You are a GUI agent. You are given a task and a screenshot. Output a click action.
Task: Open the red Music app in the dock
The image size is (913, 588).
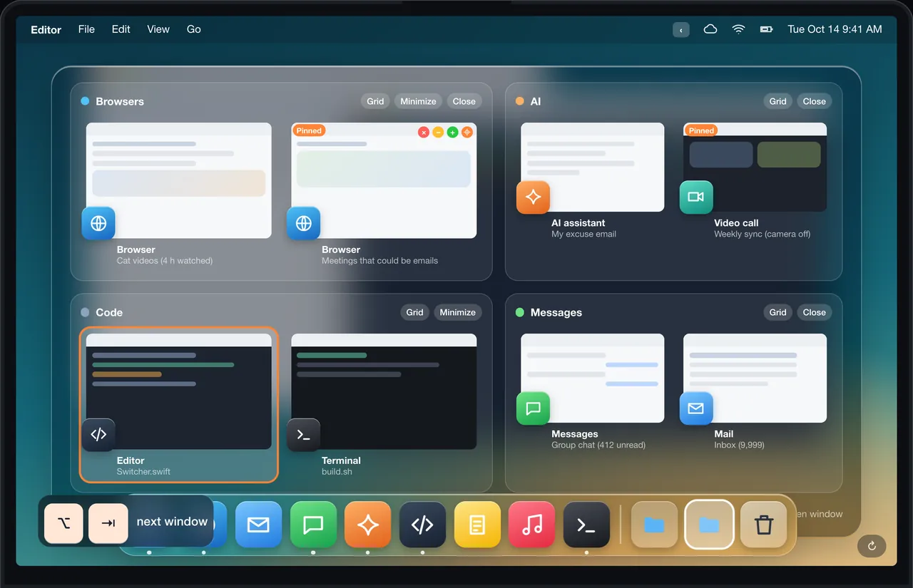click(x=532, y=525)
